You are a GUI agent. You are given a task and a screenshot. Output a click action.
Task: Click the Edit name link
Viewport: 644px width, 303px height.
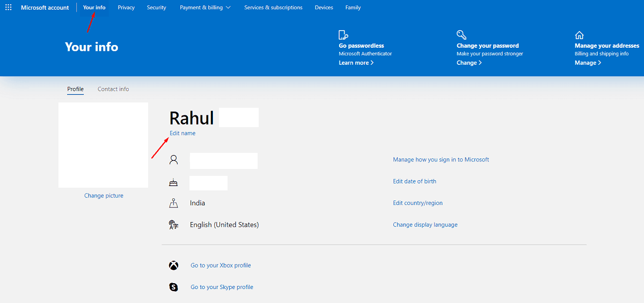(x=182, y=133)
